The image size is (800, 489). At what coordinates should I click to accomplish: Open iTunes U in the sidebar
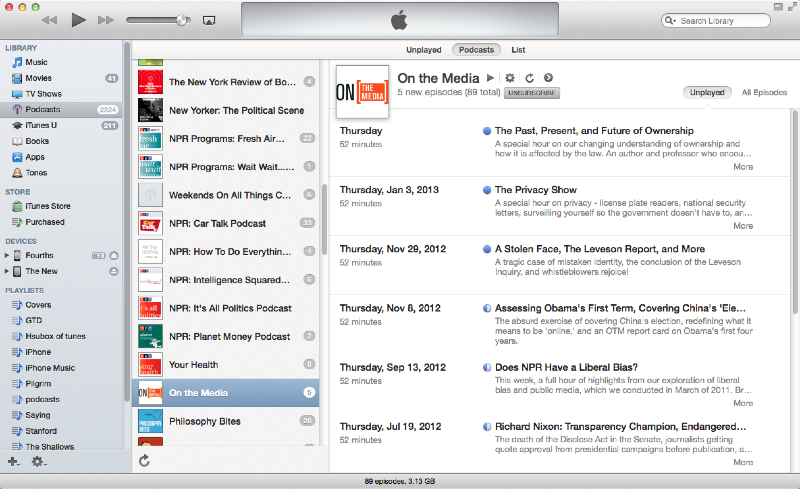pos(41,125)
